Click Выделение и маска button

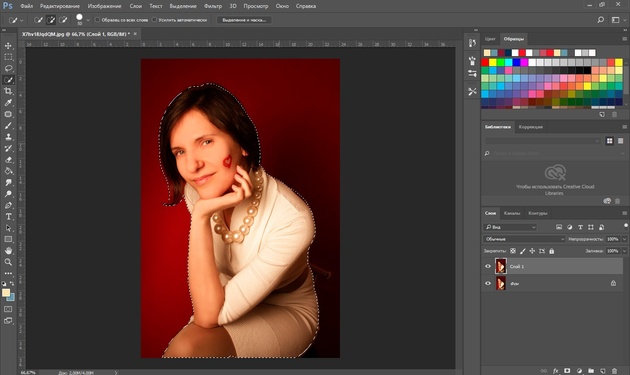pyautogui.click(x=244, y=20)
